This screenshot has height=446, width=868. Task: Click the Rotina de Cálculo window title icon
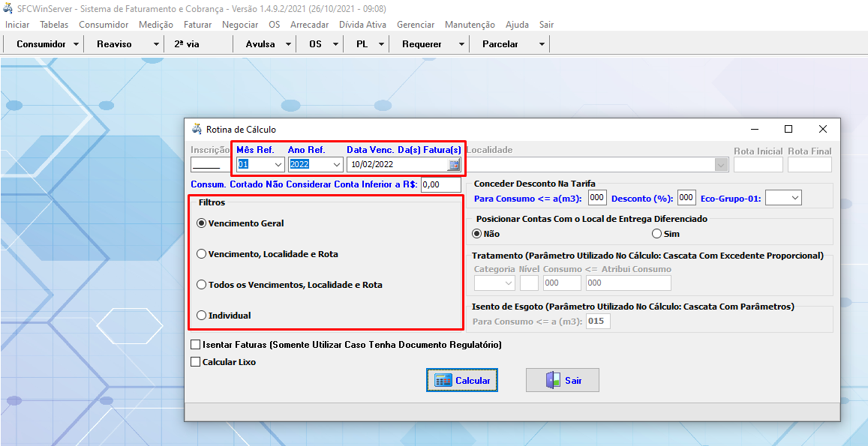coord(197,129)
